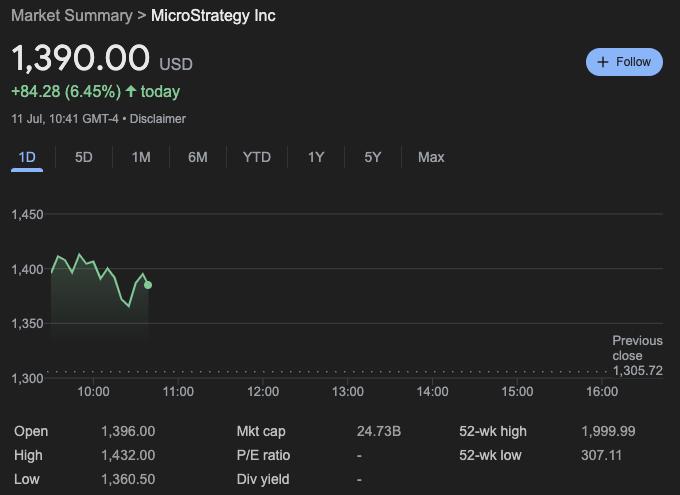Switch to the 5D range tab

pyautogui.click(x=84, y=157)
